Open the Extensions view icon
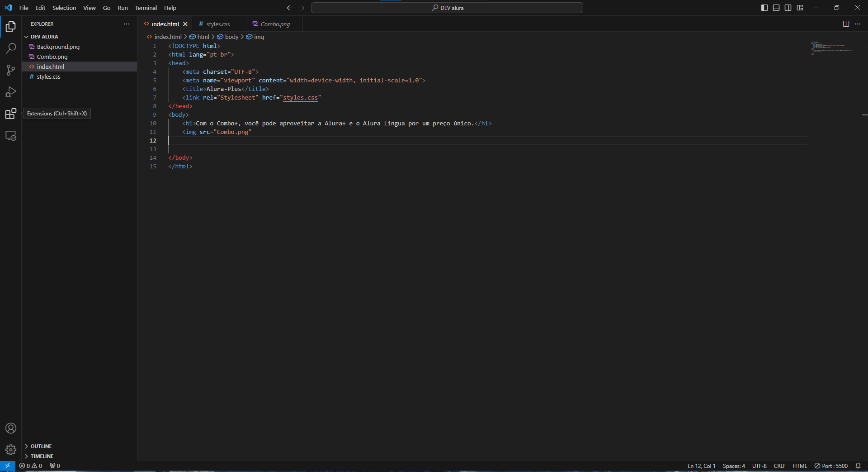 click(11, 114)
